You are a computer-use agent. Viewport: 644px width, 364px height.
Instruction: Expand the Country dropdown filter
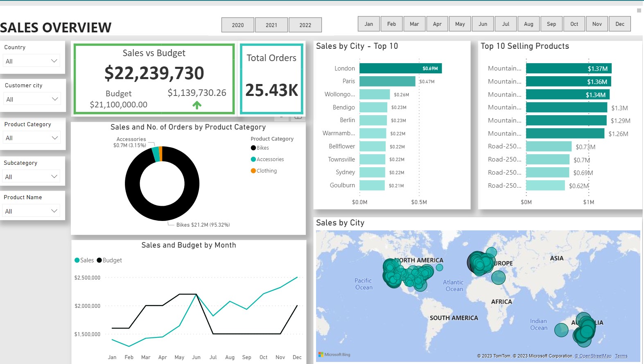(32, 61)
